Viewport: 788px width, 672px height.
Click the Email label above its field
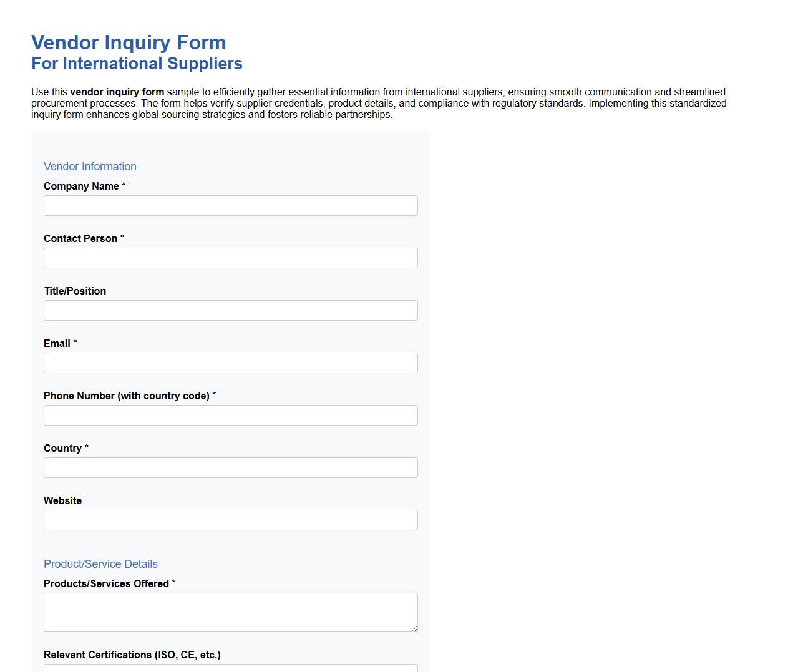(55, 343)
